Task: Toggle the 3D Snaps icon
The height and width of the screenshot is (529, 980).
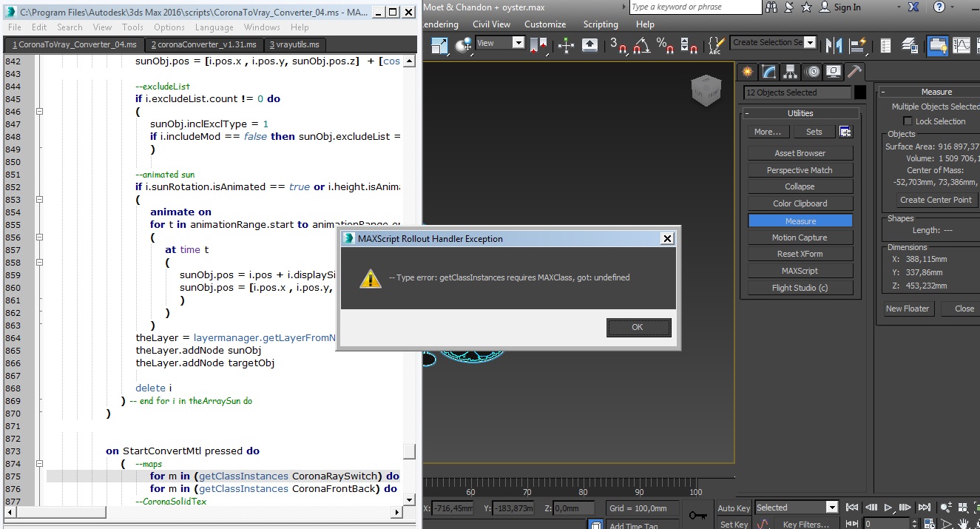Action: pos(618,44)
